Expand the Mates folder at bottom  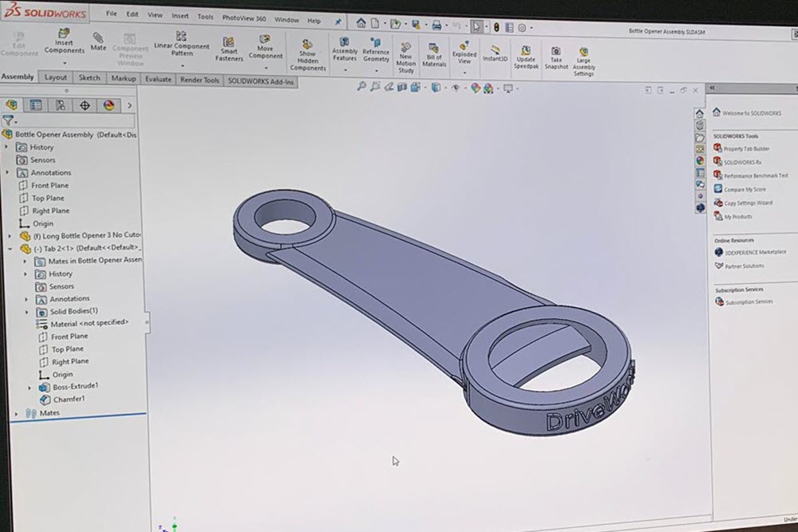point(16,414)
